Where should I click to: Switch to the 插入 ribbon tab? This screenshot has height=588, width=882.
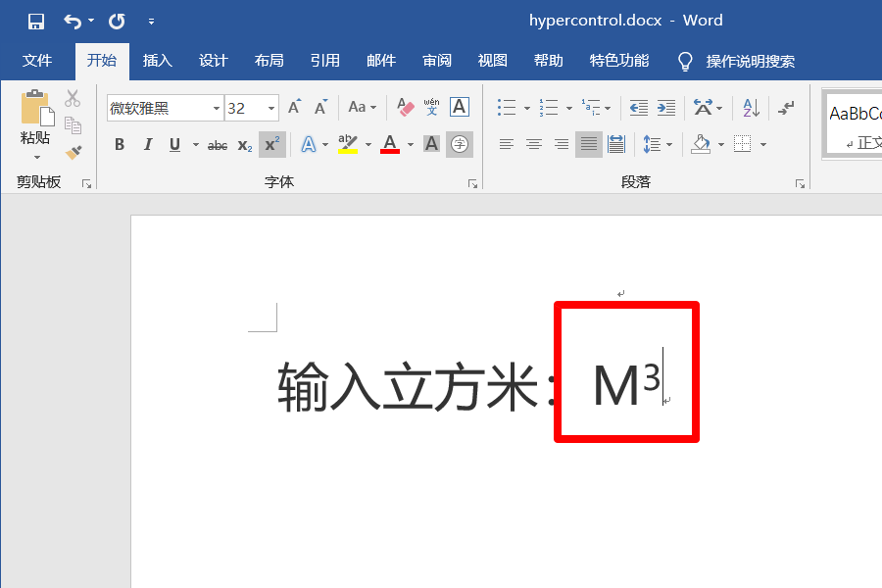[x=158, y=61]
